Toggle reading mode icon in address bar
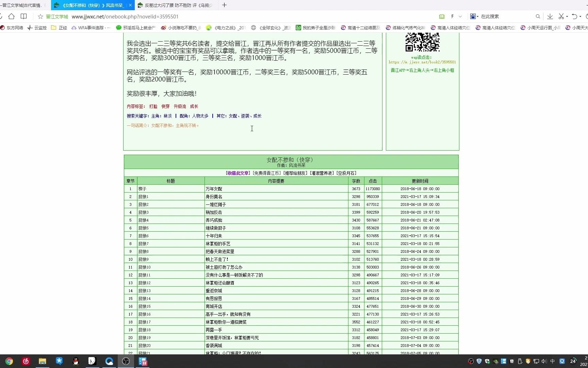Image resolution: width=588 pixels, height=368 pixels. coord(442,16)
